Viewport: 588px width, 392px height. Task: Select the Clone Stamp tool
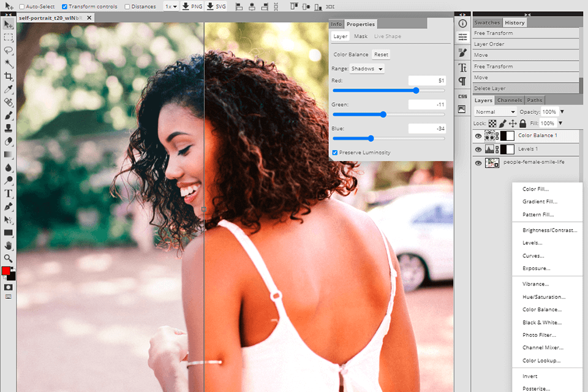click(8, 128)
